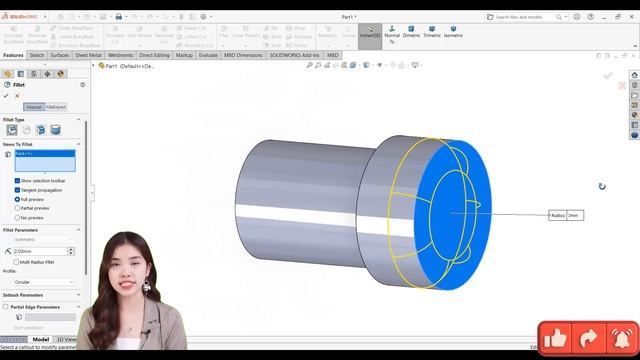This screenshot has height=360, width=640.
Task: Switch to Dimetric view
Action: click(411, 32)
